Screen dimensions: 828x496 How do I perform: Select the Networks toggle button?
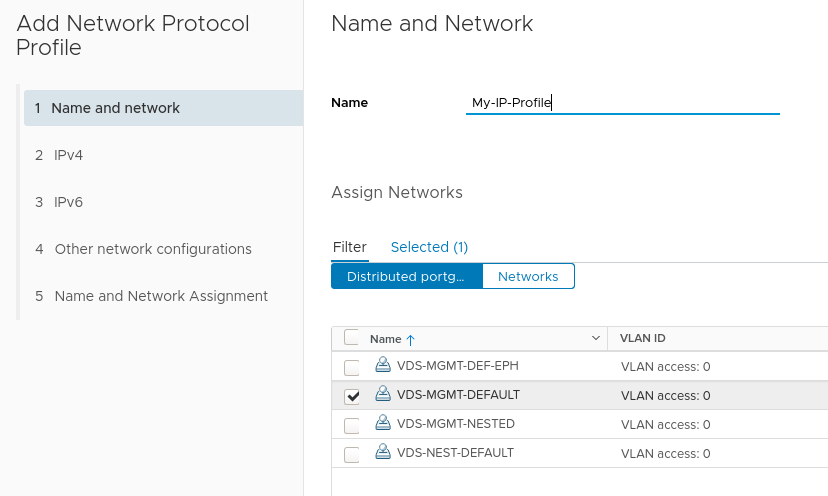point(528,276)
